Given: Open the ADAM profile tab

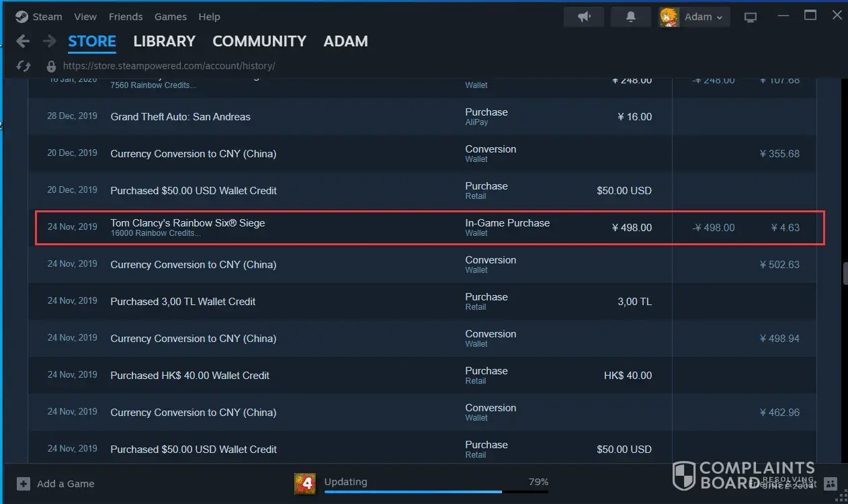Looking at the screenshot, I should tap(345, 42).
